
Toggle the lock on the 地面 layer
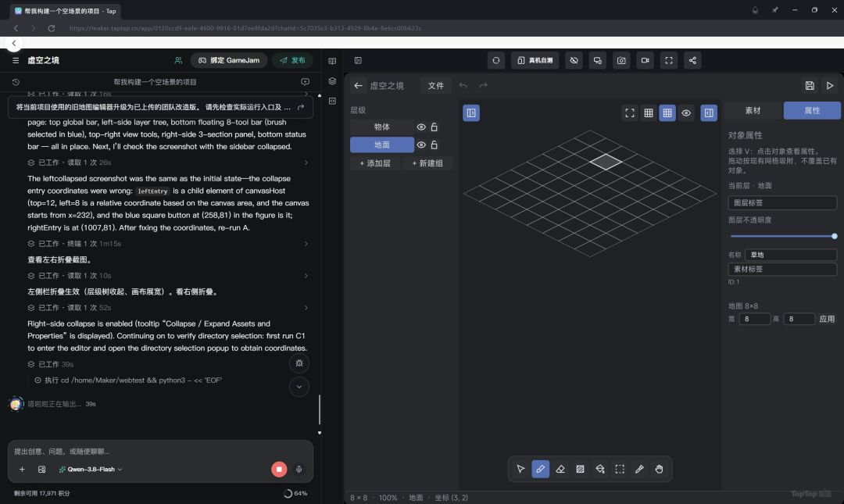click(435, 145)
